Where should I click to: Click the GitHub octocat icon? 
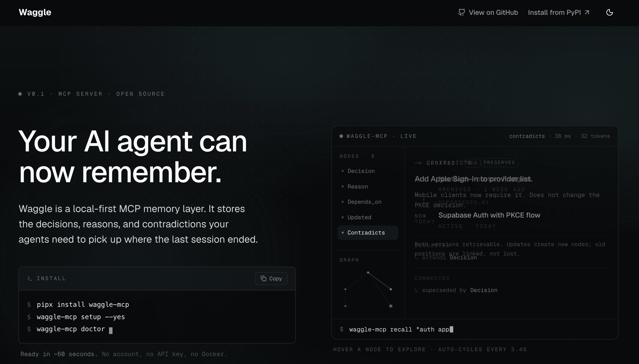click(x=462, y=13)
